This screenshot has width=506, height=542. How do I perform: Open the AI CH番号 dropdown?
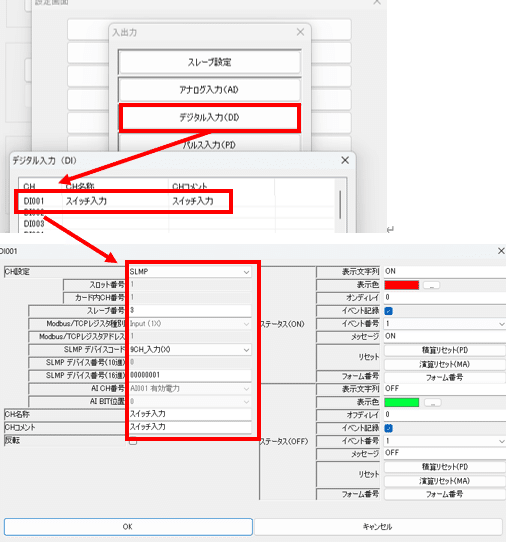(190, 389)
